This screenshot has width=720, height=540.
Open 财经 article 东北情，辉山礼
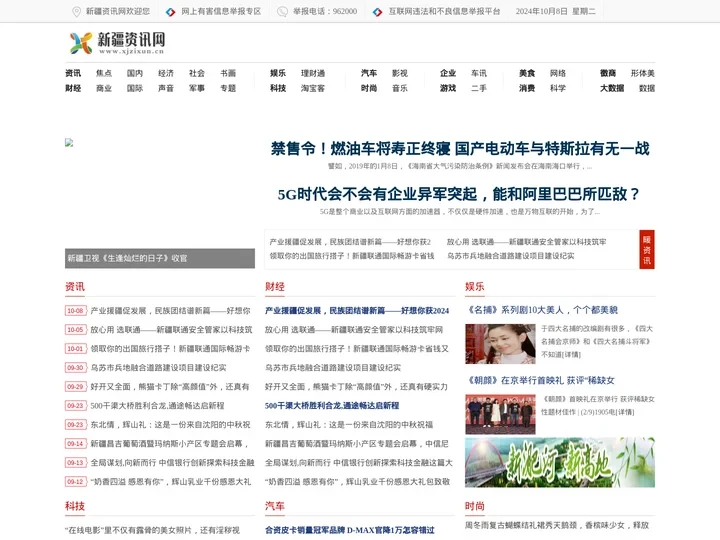coord(349,425)
